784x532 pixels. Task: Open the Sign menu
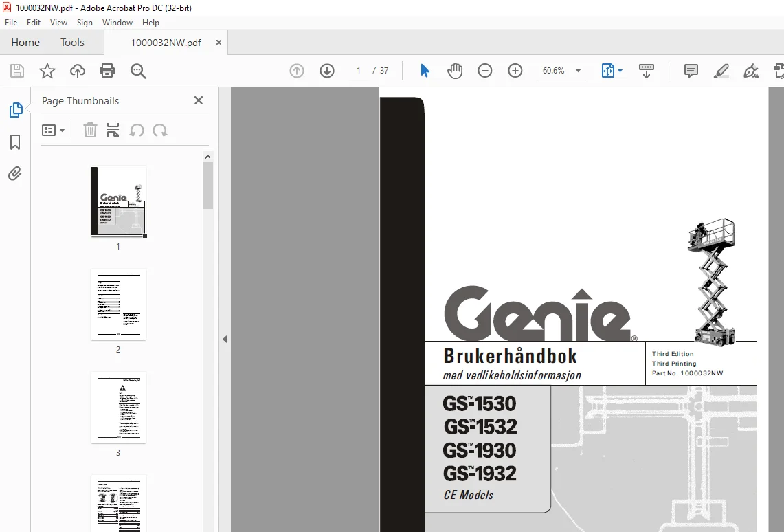click(x=85, y=23)
